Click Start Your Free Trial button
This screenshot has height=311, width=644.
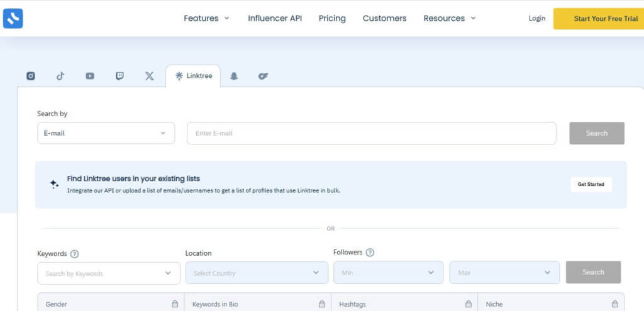[x=599, y=19]
